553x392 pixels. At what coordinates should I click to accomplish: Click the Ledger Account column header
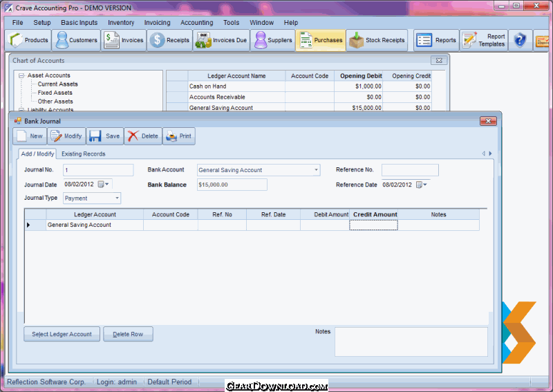[x=95, y=214]
